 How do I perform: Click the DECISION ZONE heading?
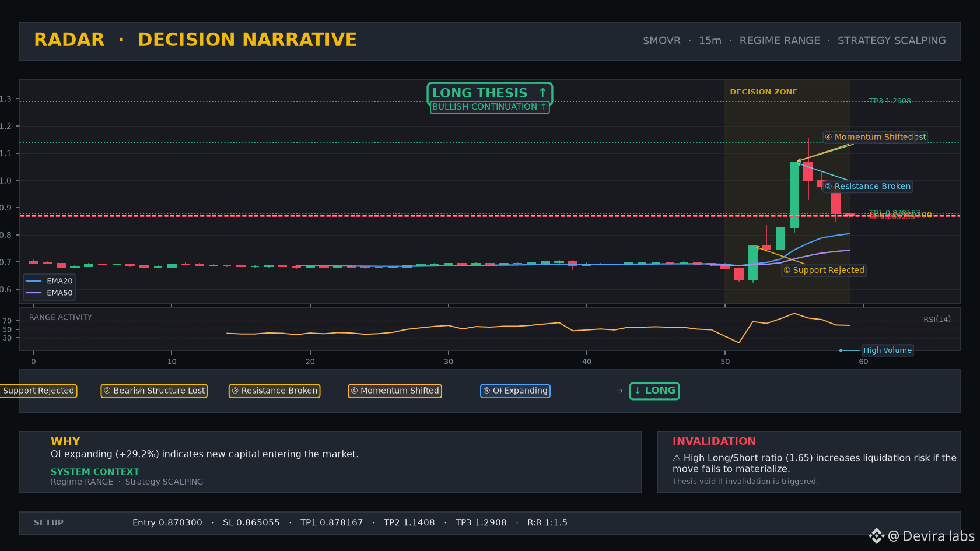pos(764,92)
